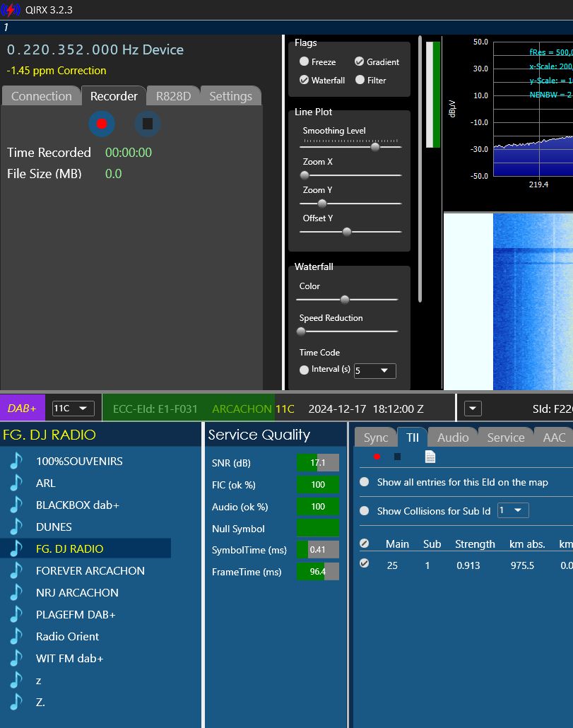This screenshot has height=728, width=573.
Task: Open the Service tab
Action: click(x=506, y=438)
